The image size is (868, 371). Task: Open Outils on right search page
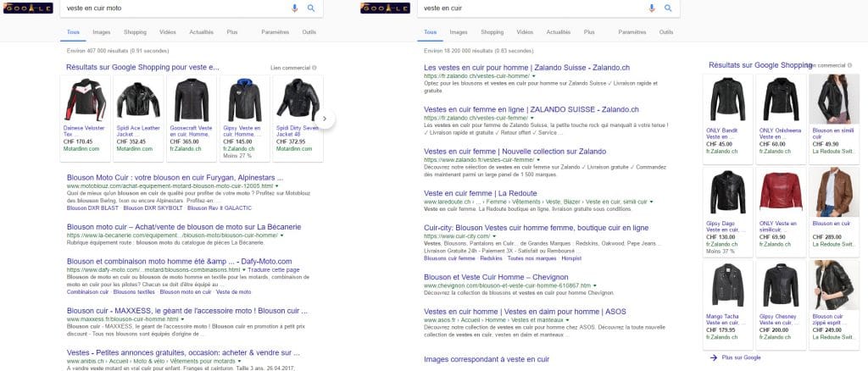tap(666, 32)
